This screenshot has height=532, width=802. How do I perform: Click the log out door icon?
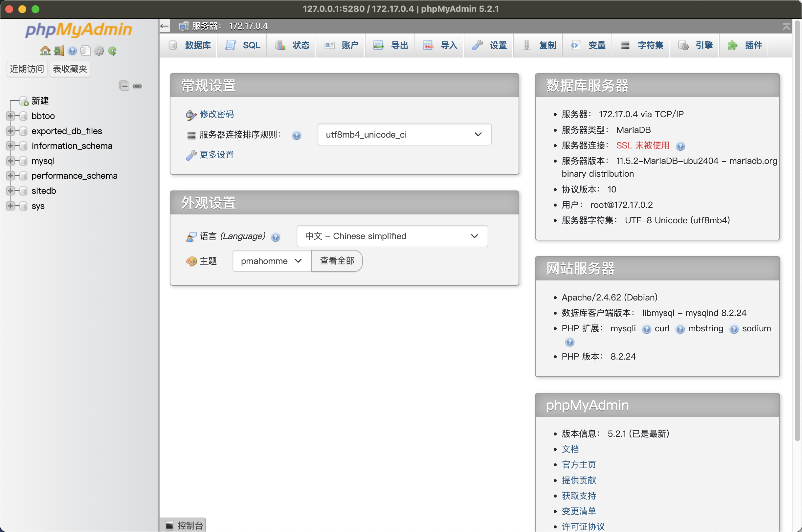pyautogui.click(x=59, y=51)
